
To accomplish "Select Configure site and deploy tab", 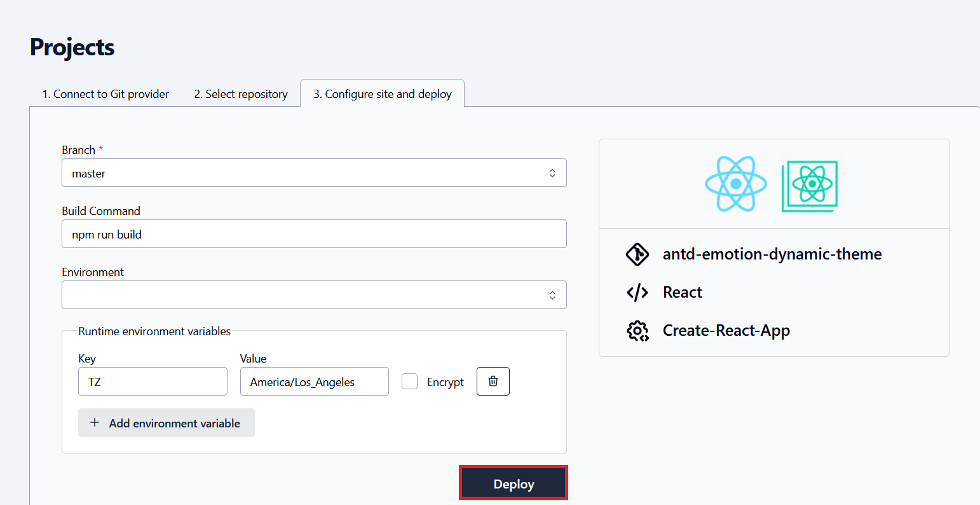I will coord(383,94).
